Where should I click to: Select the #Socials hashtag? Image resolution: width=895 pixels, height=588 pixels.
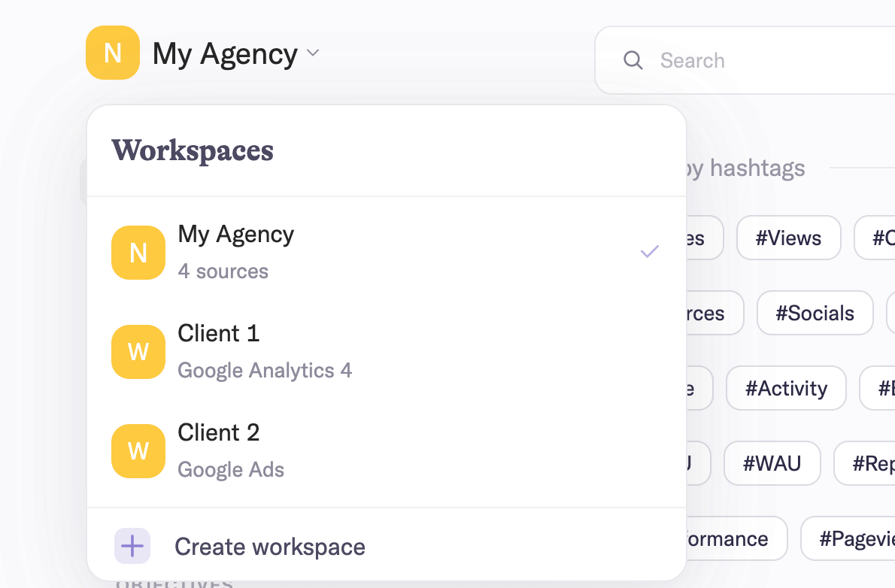pyautogui.click(x=815, y=313)
